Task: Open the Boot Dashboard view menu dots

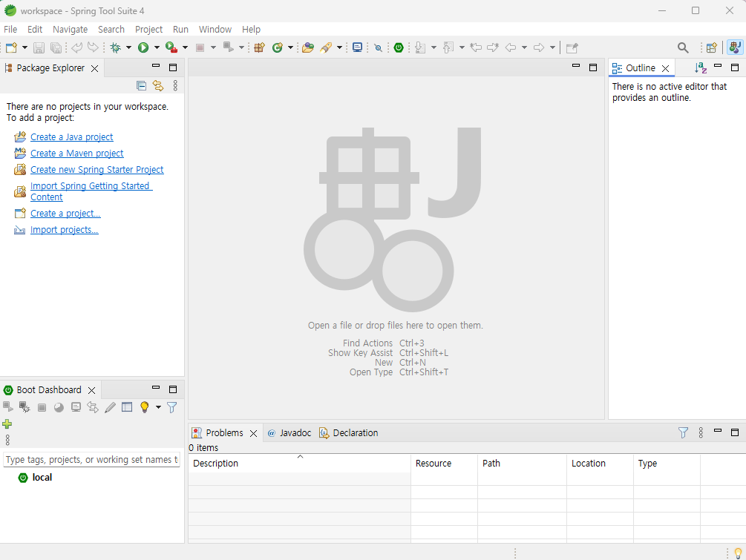Action: pos(7,440)
